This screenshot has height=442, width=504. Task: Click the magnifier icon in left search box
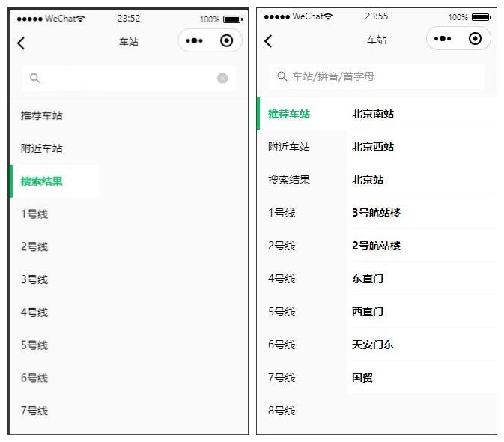pos(34,78)
